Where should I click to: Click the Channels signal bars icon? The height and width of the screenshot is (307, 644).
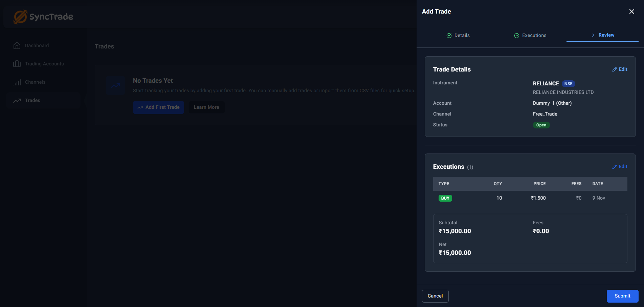pyautogui.click(x=17, y=82)
